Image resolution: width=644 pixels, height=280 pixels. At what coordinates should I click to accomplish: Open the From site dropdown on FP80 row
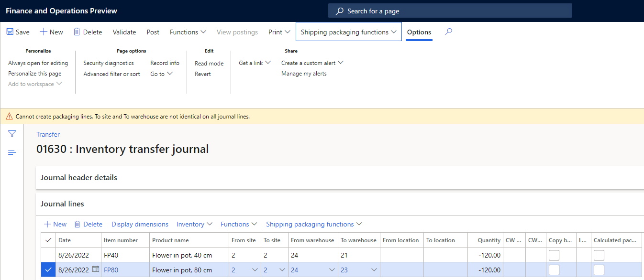[255, 270]
